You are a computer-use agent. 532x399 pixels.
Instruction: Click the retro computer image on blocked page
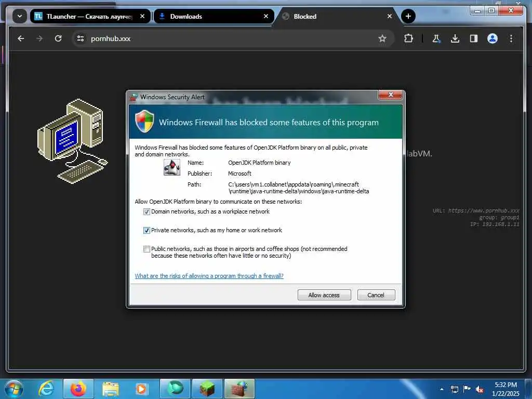[x=72, y=141]
